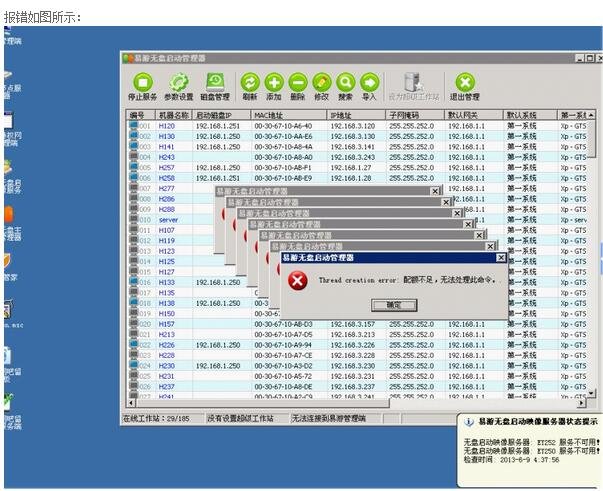The image size is (603, 491).
Task: Sort by 机器名称 column header
Action: pyautogui.click(x=174, y=115)
